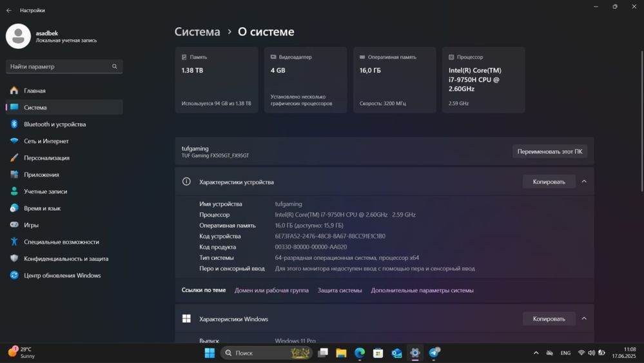The height and width of the screenshot is (363, 644).
Task: Open Сеть и Интернет settings
Action: [64, 141]
